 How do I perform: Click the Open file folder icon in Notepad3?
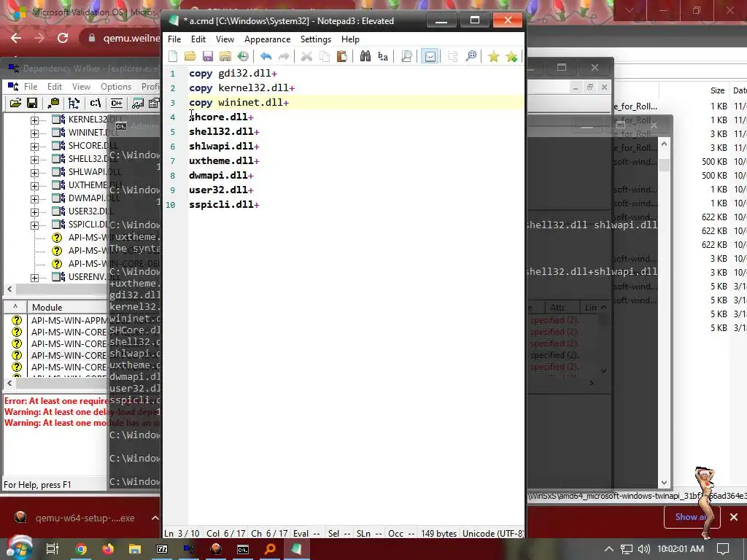(x=190, y=57)
